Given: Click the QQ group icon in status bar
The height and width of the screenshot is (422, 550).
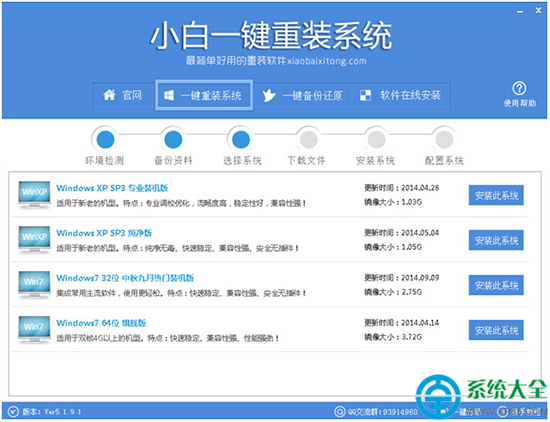Looking at the screenshot, I should tap(340, 411).
